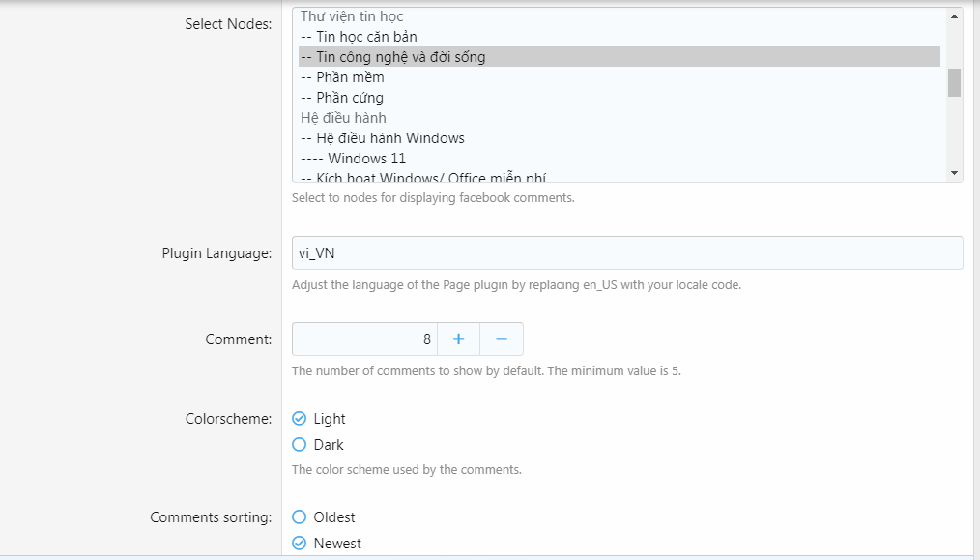This screenshot has width=980, height=560.
Task: Click the Comment number input box
Action: [x=364, y=339]
